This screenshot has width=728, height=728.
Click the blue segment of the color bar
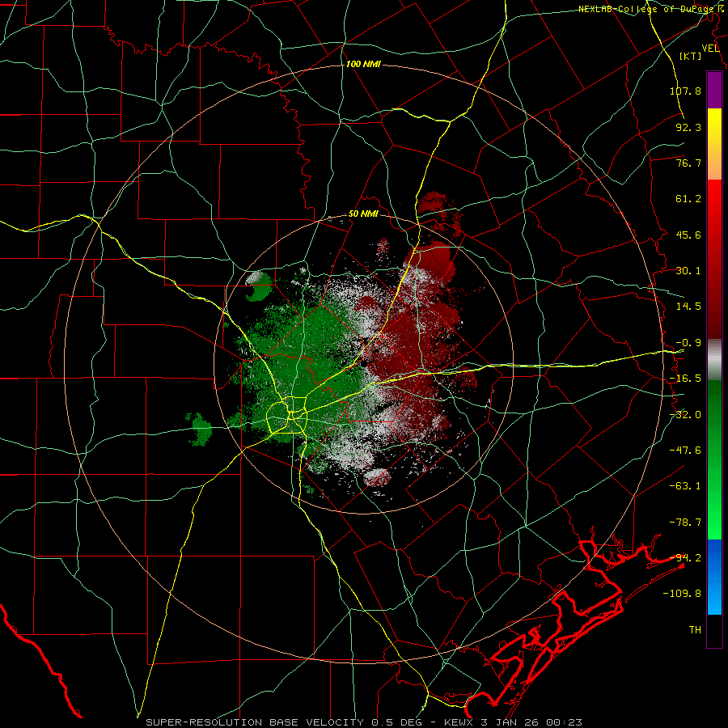pyautogui.click(x=714, y=577)
